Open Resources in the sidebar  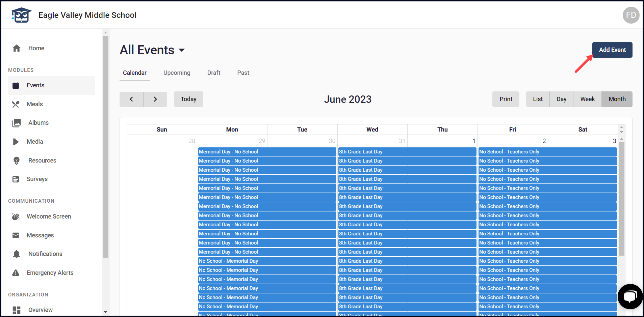coord(52,161)
